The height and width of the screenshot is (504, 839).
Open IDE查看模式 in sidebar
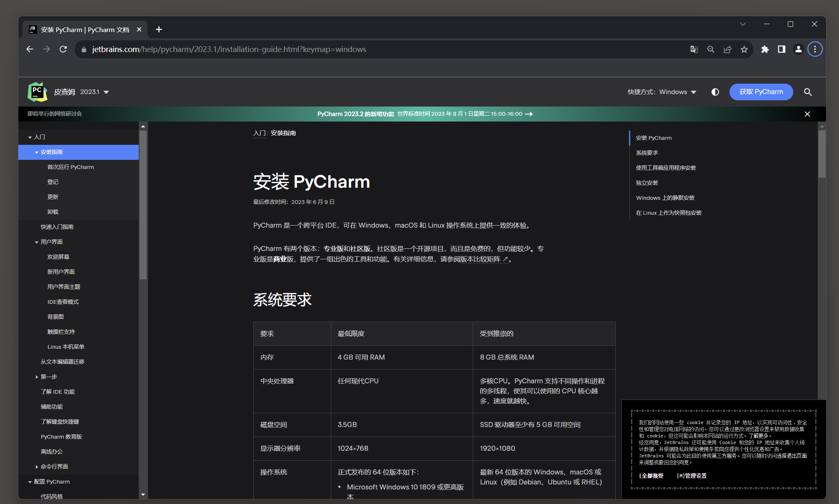click(x=63, y=302)
